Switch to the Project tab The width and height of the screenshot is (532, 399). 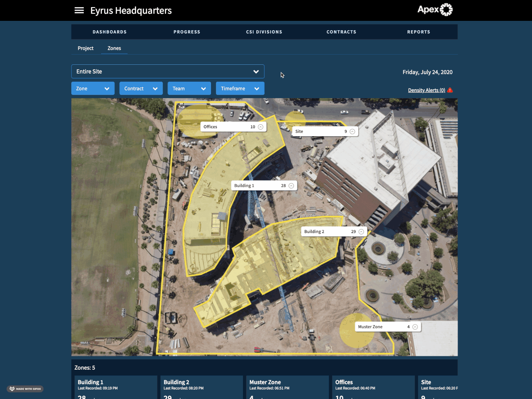(x=85, y=48)
